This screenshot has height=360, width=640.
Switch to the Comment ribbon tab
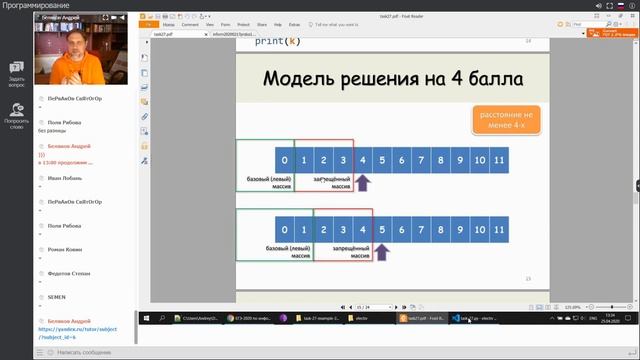pyautogui.click(x=190, y=24)
